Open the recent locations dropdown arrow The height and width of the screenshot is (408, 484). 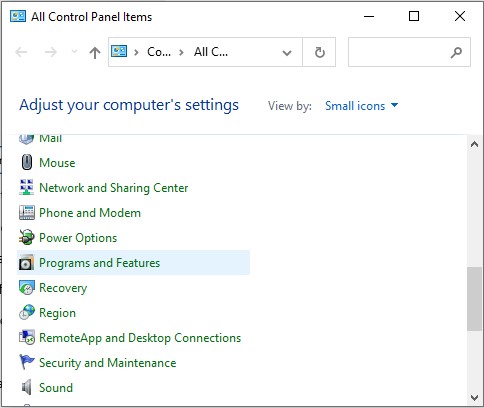tap(74, 52)
